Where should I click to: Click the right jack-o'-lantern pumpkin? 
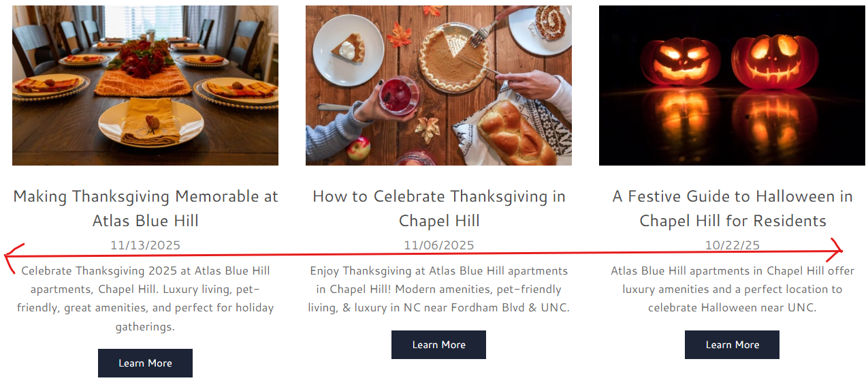(x=775, y=61)
